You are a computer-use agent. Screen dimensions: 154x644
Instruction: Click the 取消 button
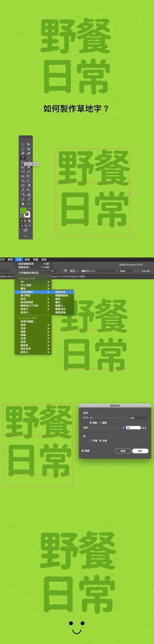point(123,451)
